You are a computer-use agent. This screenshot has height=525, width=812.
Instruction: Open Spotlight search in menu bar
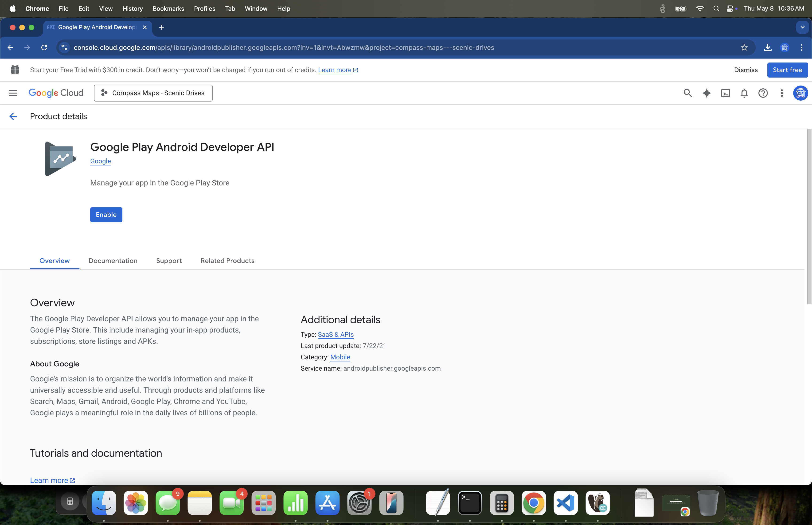point(716,8)
